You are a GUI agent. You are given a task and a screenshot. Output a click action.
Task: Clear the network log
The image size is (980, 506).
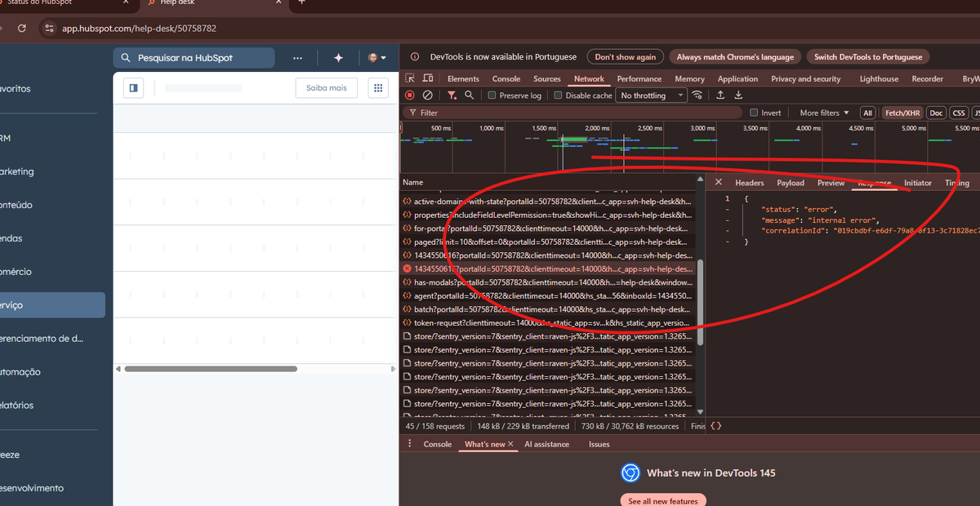point(427,95)
